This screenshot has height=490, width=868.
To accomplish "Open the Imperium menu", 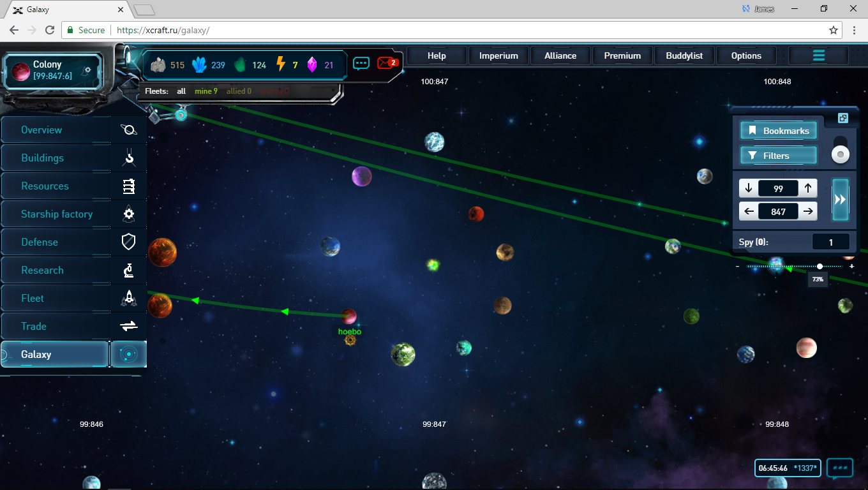I will click(498, 56).
